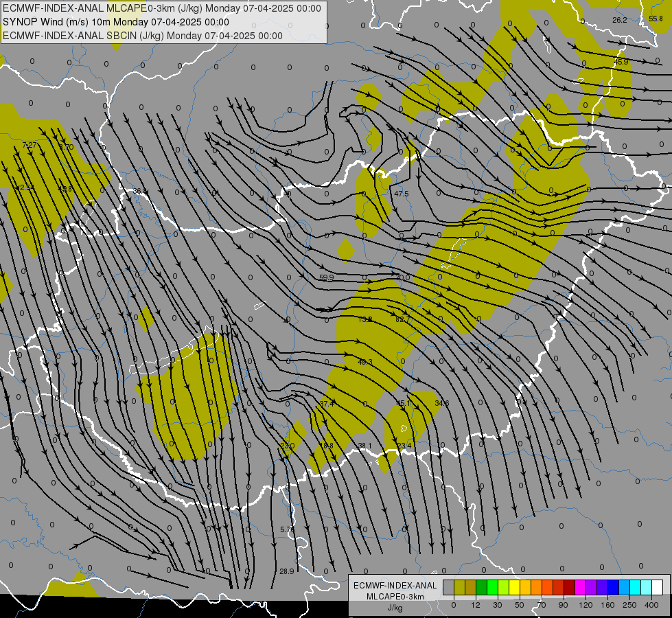Click the MLCAPE0-3km title line in header
This screenshot has width=672, height=618.
coord(161,8)
